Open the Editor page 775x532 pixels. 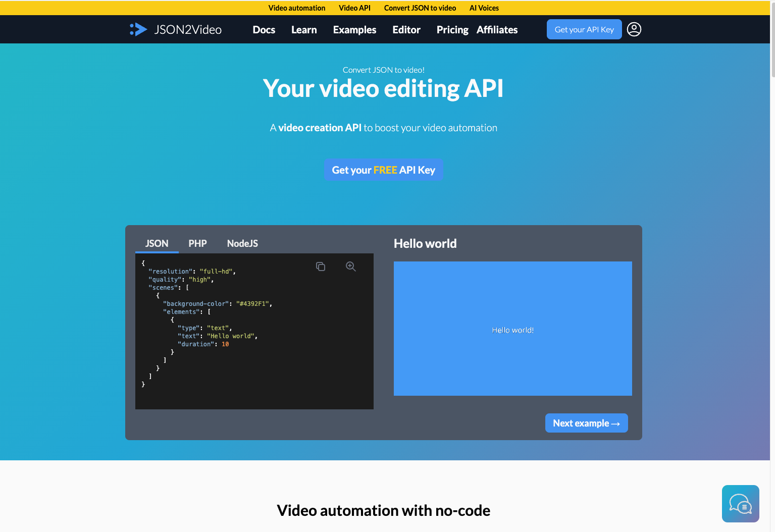(x=406, y=30)
